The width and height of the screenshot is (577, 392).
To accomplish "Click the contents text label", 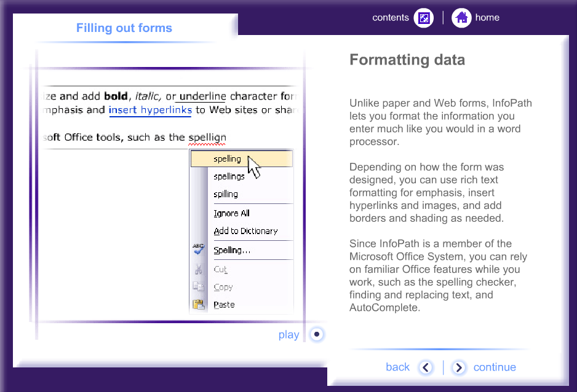I will point(391,18).
